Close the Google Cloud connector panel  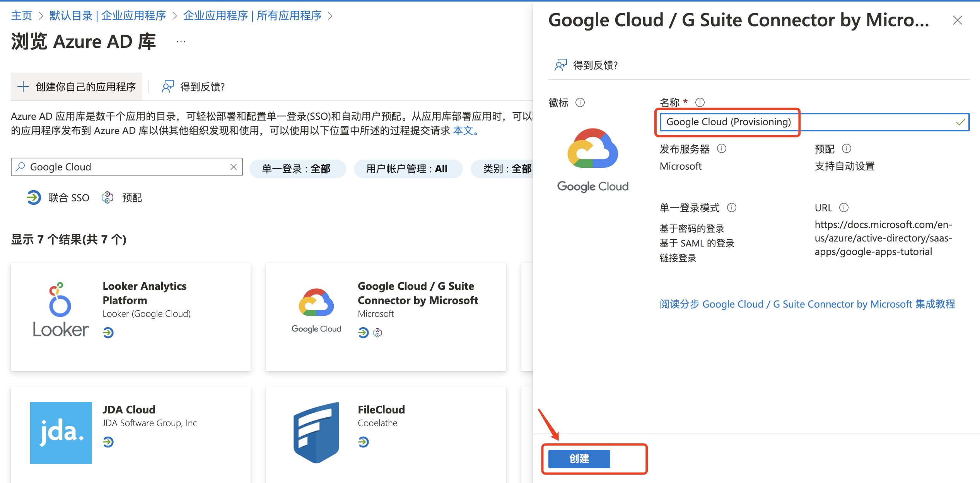[x=958, y=20]
